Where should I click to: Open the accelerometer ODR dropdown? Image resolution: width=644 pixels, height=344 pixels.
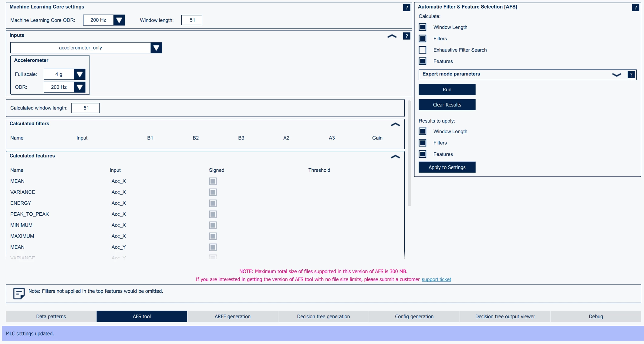(x=79, y=87)
